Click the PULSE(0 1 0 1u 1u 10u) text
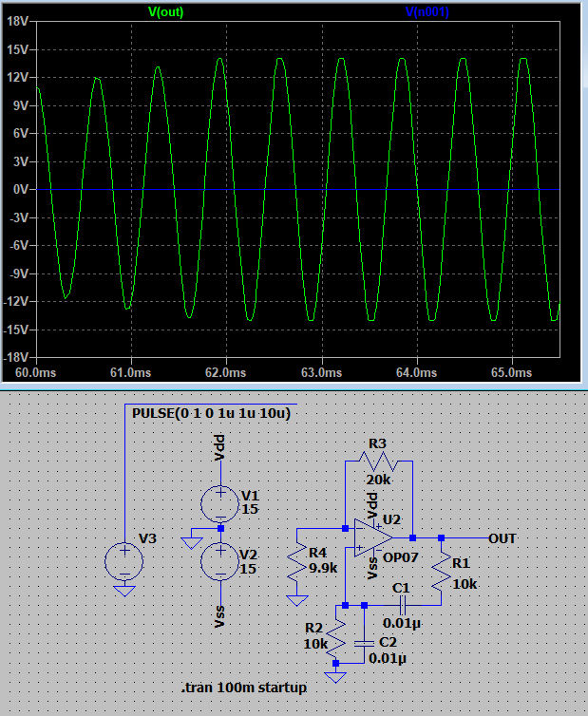Viewport: 588px width, 716px height. (x=211, y=415)
